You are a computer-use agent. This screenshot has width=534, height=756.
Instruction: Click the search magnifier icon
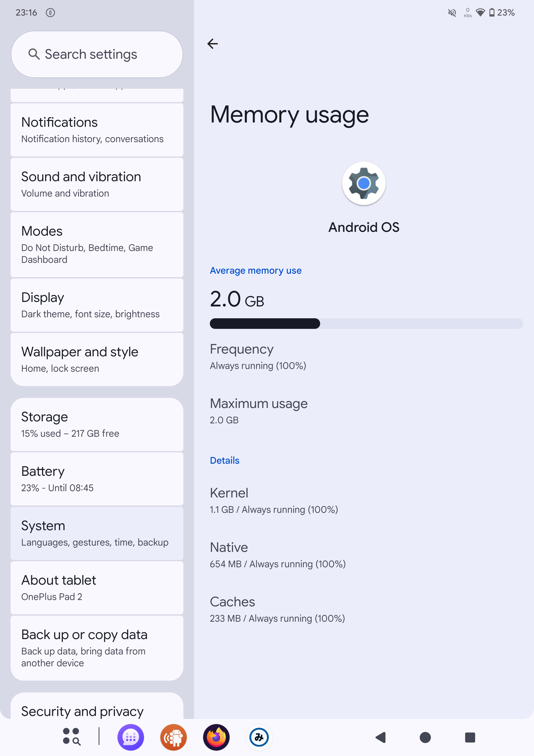34,54
